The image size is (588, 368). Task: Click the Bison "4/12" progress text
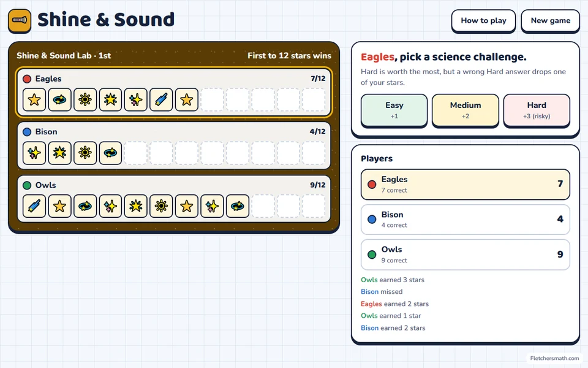(318, 131)
